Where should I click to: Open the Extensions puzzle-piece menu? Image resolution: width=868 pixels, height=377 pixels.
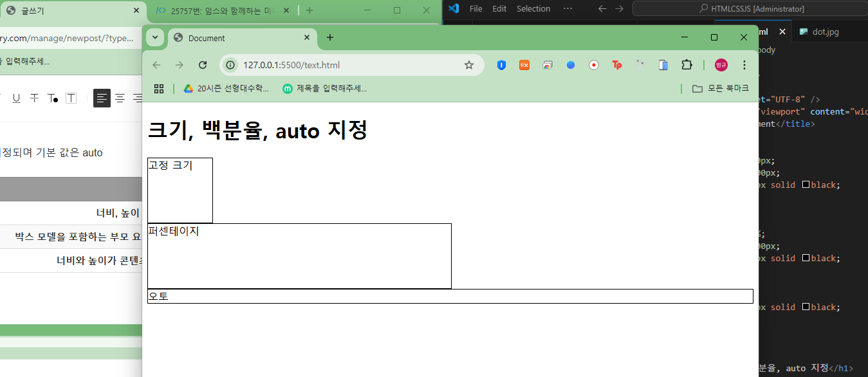(687, 65)
